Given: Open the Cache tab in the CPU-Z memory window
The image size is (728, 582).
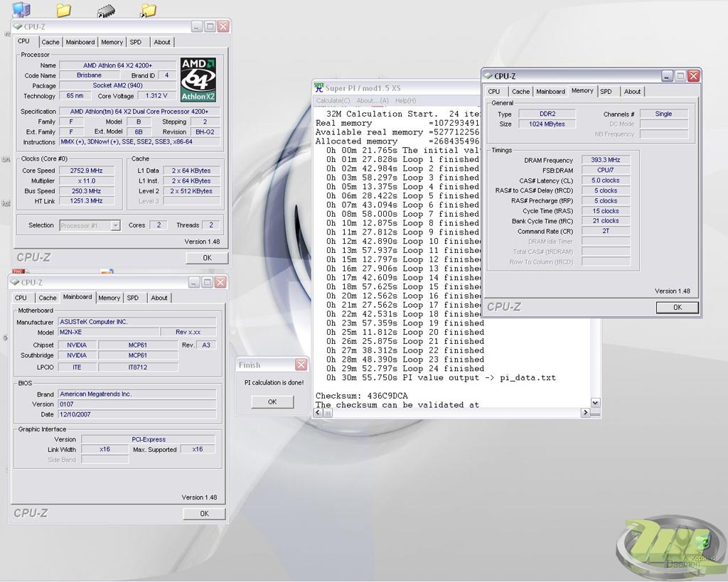Looking at the screenshot, I should pos(520,92).
